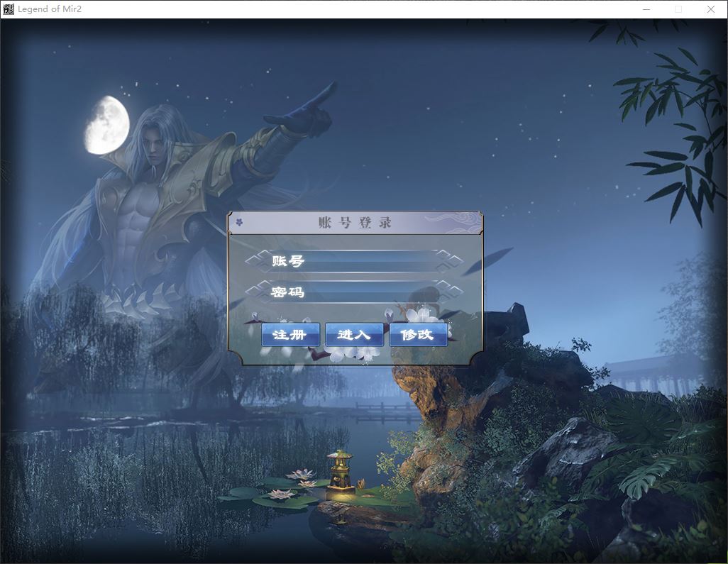Click the Legend of Mir2 title bar icon
The width and height of the screenshot is (728, 564).
9,9
